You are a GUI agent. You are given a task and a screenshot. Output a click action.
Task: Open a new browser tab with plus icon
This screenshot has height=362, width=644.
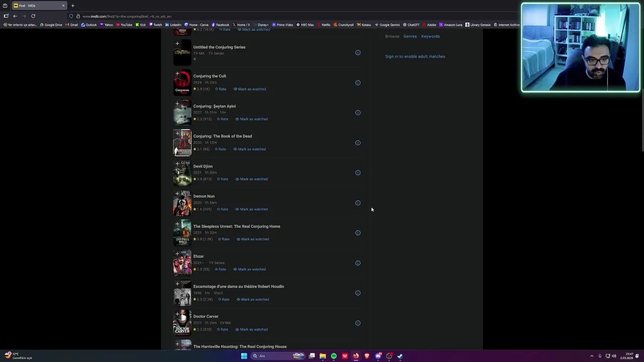pyautogui.click(x=72, y=6)
